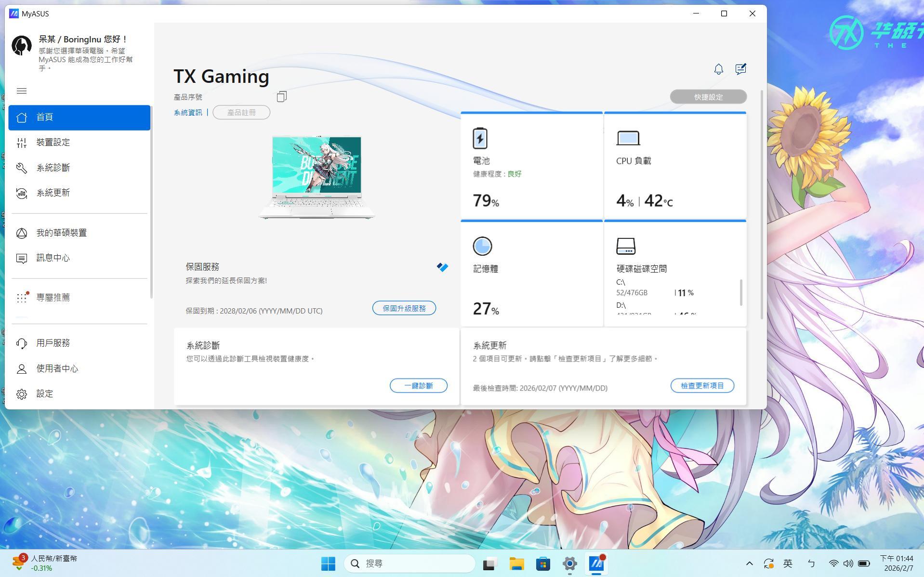Click the CPU load laptop icon
This screenshot has height=577, width=924.
coord(628,138)
